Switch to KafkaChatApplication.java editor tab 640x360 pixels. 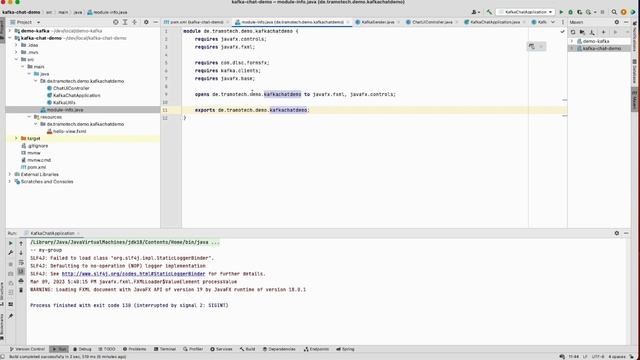click(x=495, y=22)
